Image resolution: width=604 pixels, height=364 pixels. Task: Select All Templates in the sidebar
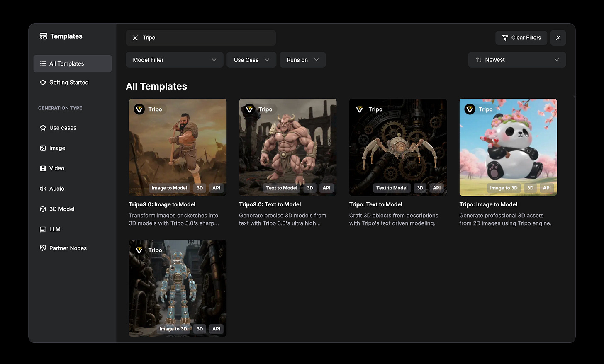(73, 64)
